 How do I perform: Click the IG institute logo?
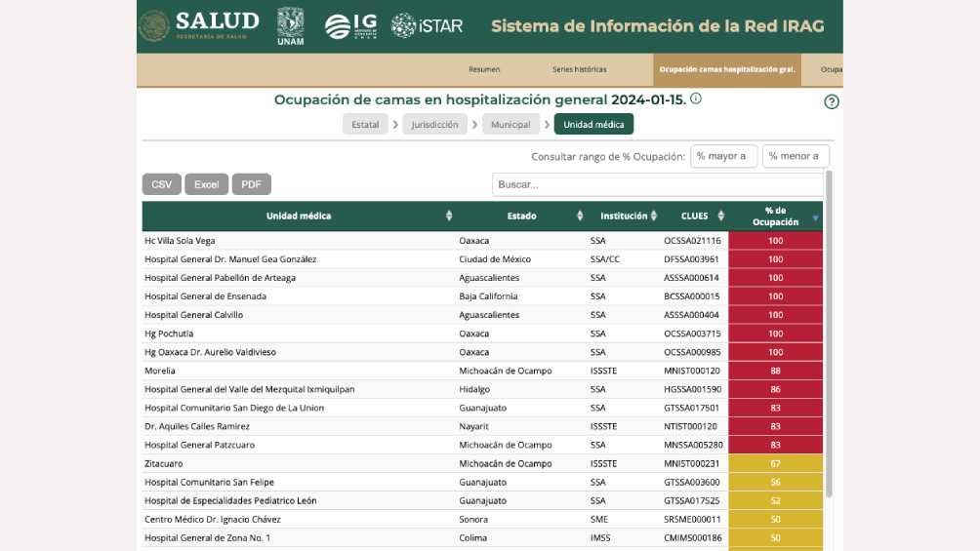(x=350, y=26)
